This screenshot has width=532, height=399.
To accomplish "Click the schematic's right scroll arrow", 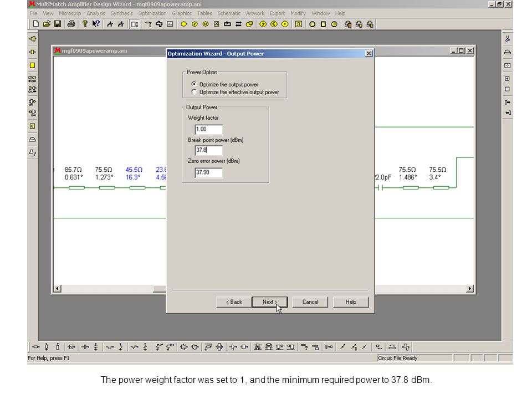I will click(470, 288).
